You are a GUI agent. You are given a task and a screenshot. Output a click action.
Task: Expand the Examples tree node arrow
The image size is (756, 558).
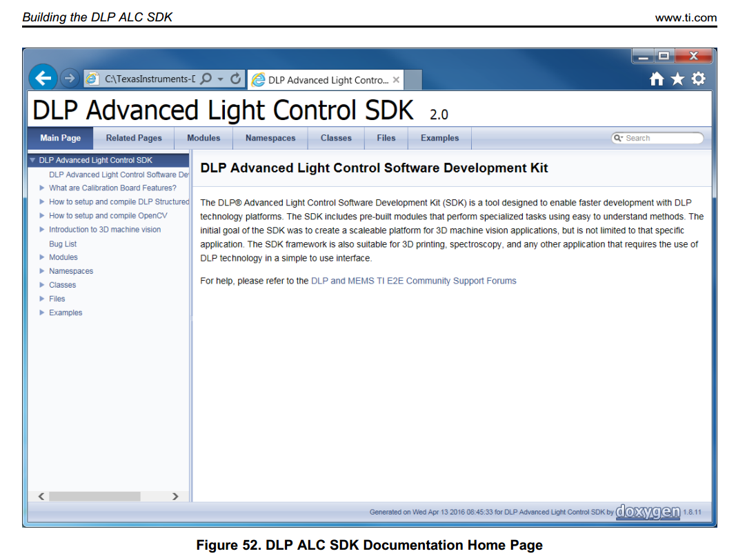pyautogui.click(x=42, y=313)
